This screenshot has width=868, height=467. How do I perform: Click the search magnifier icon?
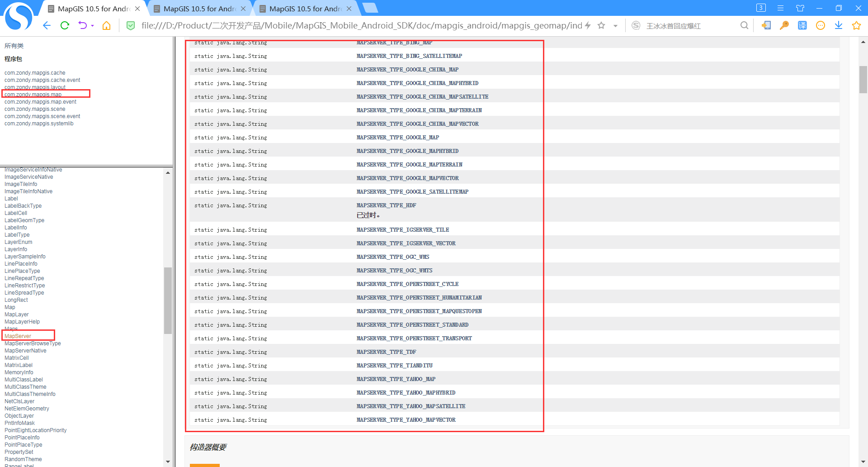(x=744, y=26)
